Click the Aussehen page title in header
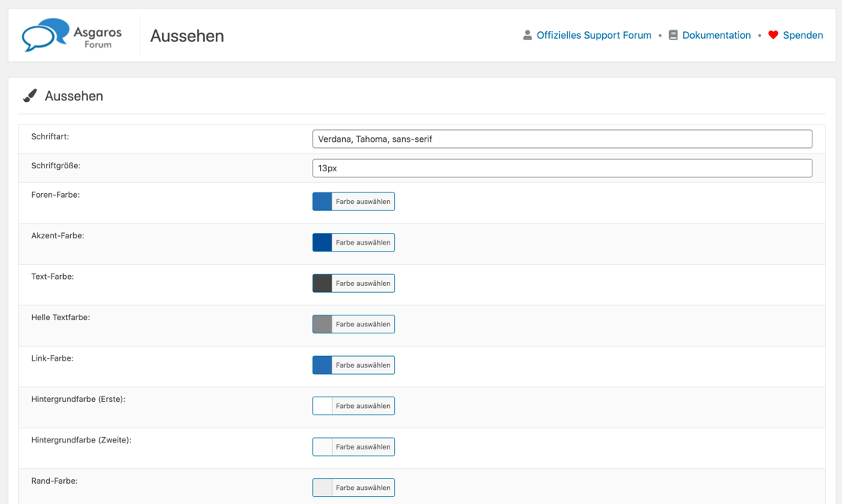This screenshot has height=504, width=842. pos(187,36)
